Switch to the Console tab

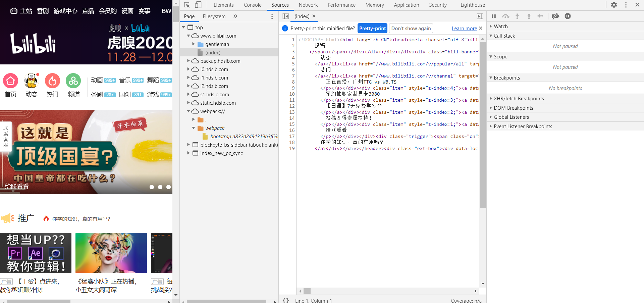(x=253, y=5)
